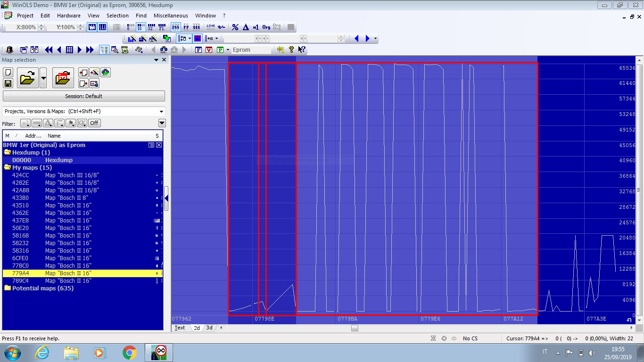Click the open project folder icon

coord(28,78)
